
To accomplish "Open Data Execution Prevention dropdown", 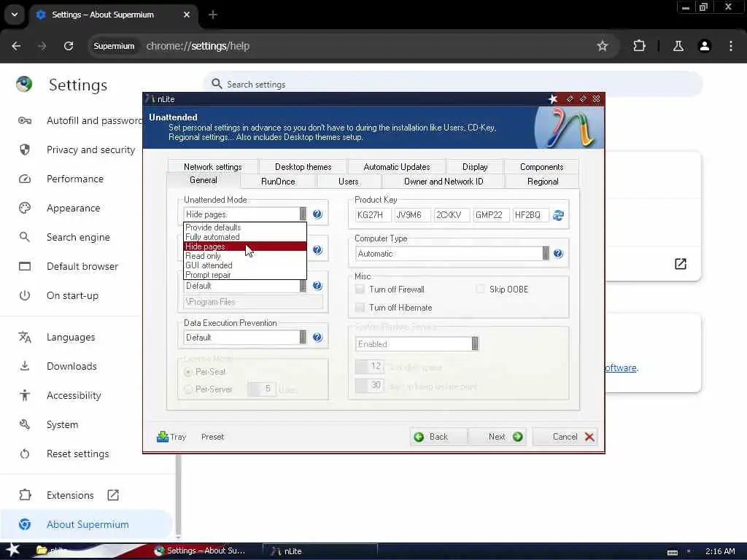I will coord(245,337).
